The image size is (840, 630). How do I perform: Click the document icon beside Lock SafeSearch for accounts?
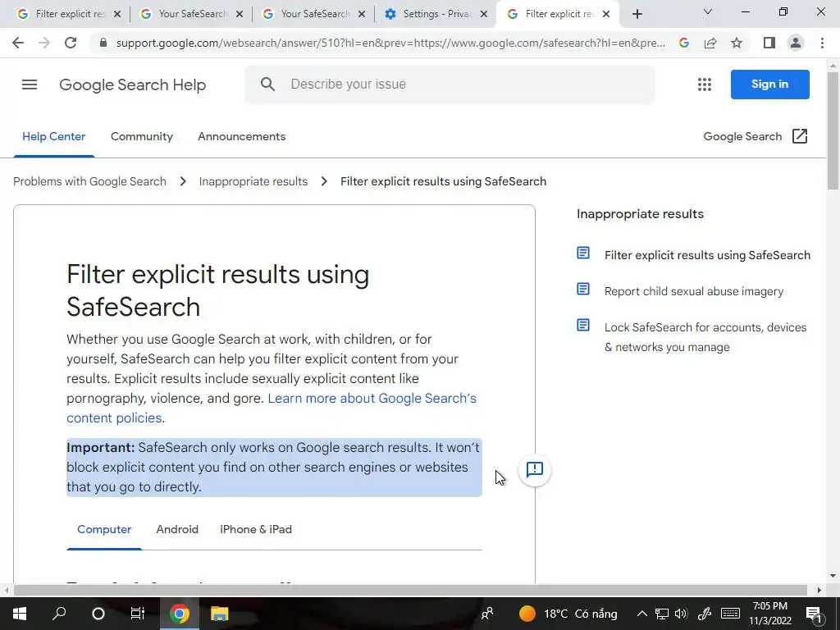pyautogui.click(x=583, y=325)
